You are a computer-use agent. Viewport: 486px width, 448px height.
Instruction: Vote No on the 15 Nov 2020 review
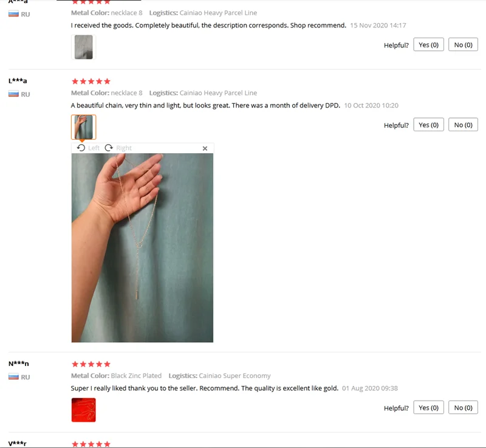(x=463, y=45)
